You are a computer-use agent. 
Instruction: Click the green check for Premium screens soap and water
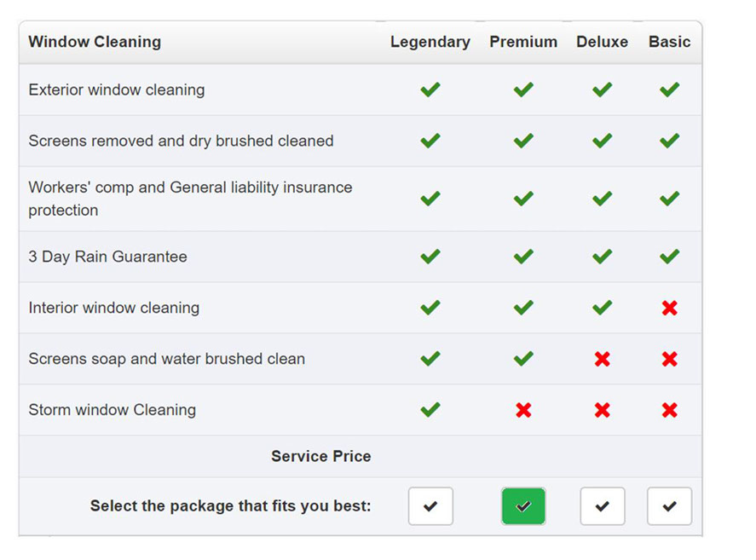click(x=523, y=358)
